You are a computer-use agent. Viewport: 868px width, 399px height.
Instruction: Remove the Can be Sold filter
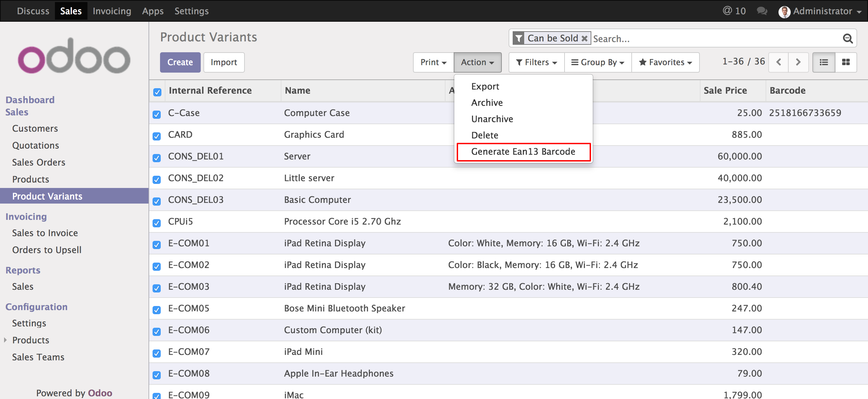pyautogui.click(x=585, y=39)
